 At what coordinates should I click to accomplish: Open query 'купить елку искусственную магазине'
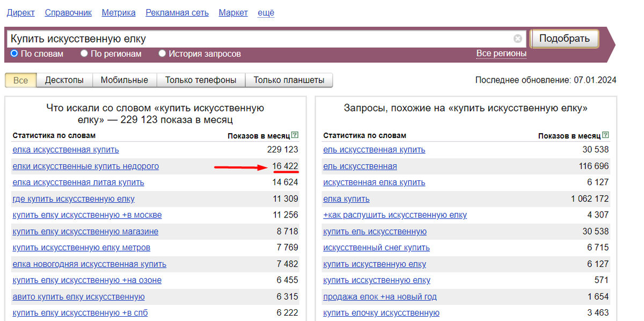[85, 232]
